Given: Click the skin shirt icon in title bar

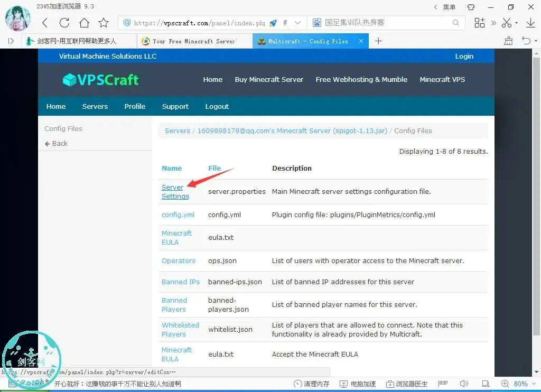Looking at the screenshot, I should pyautogui.click(x=471, y=7).
